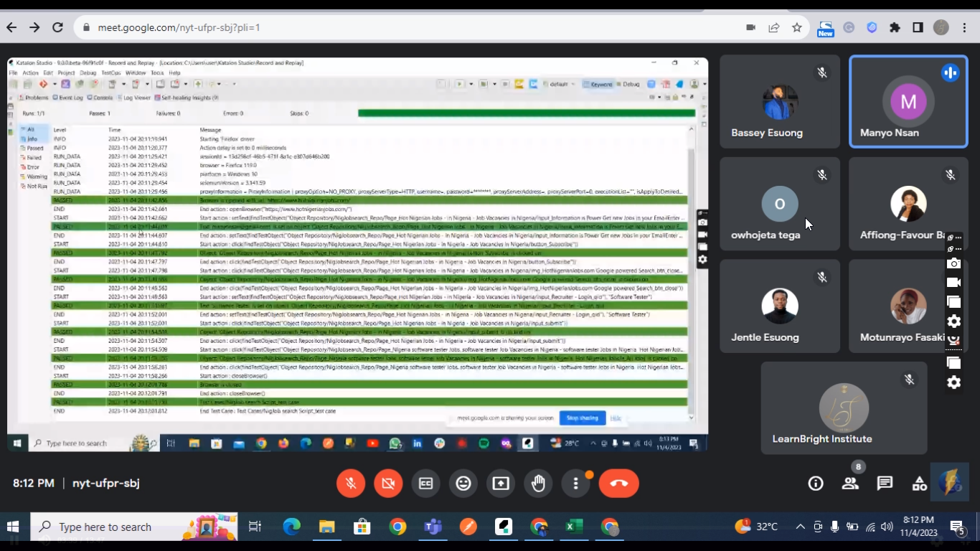Click the log viewer vertical scrollbar
Image resolution: width=980 pixels, height=551 pixels.
pos(692,273)
